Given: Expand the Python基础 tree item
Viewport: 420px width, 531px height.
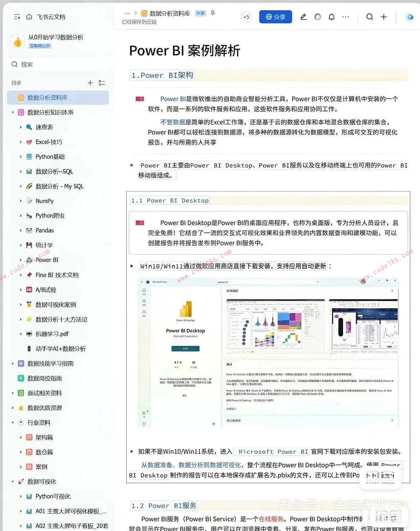Looking at the screenshot, I should pyautogui.click(x=21, y=157).
